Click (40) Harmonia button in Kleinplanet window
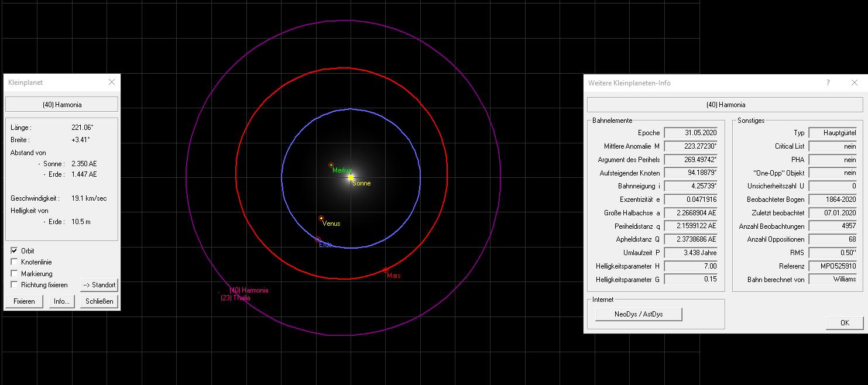This screenshot has width=868, height=385. tap(62, 105)
